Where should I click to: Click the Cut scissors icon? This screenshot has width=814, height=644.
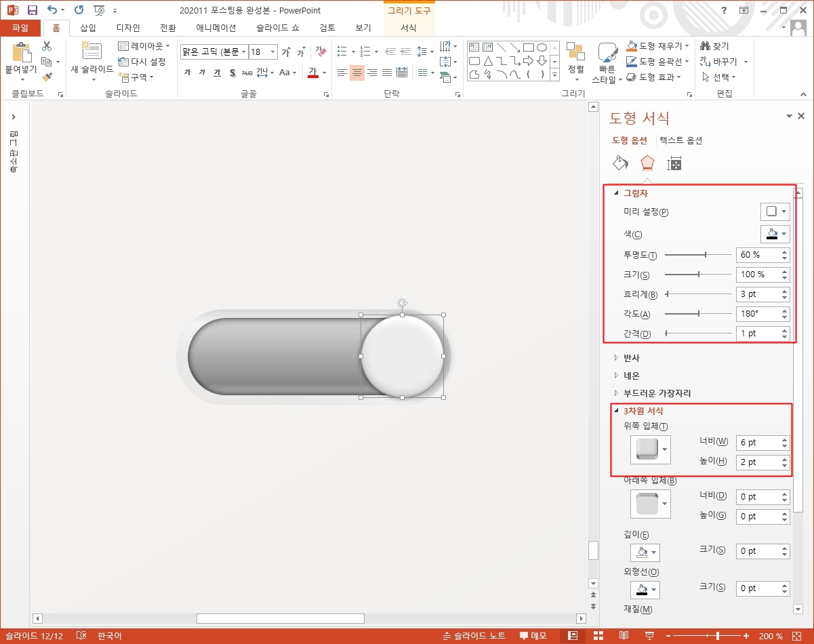(47, 46)
